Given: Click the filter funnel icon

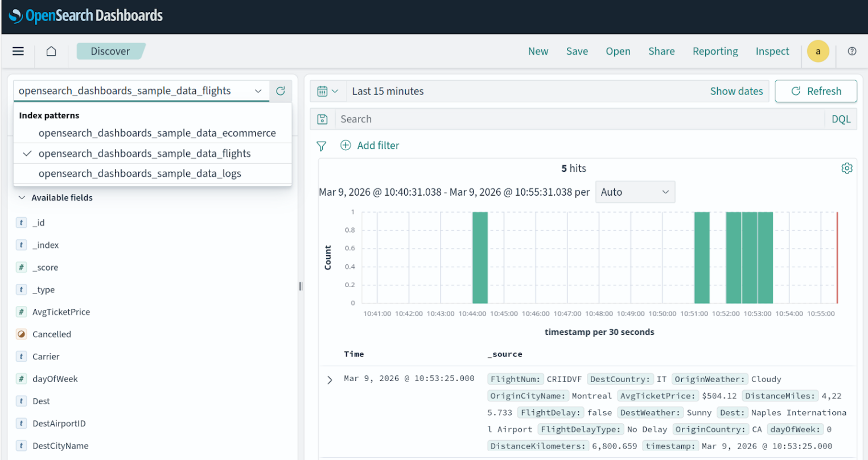Looking at the screenshot, I should click(x=321, y=146).
